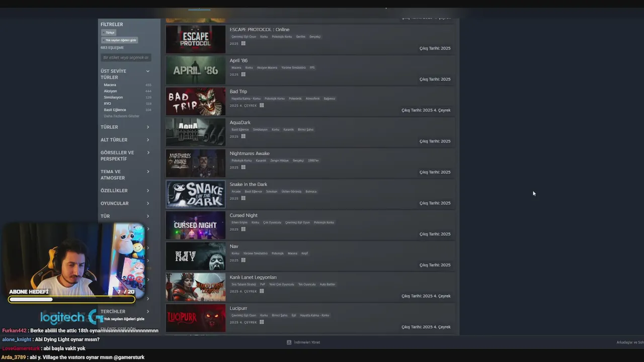The width and height of the screenshot is (644, 362).
Task: Click the tag search field in filters
Action: [126, 58]
